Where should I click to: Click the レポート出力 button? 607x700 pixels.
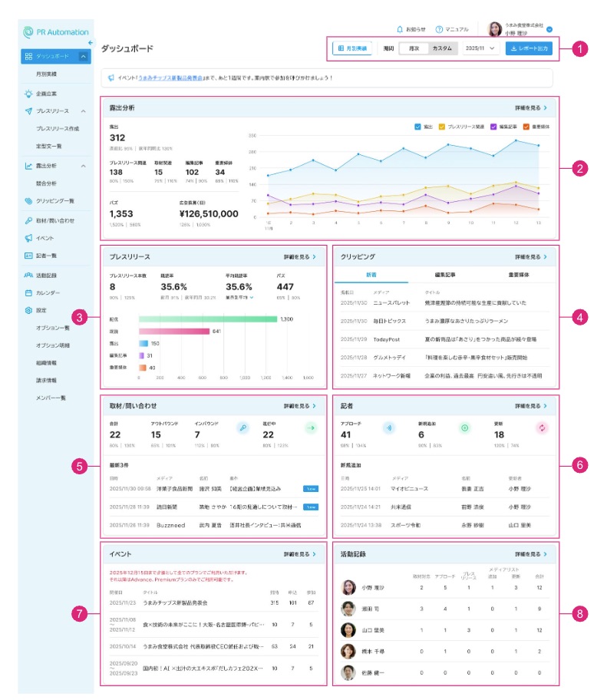point(529,48)
